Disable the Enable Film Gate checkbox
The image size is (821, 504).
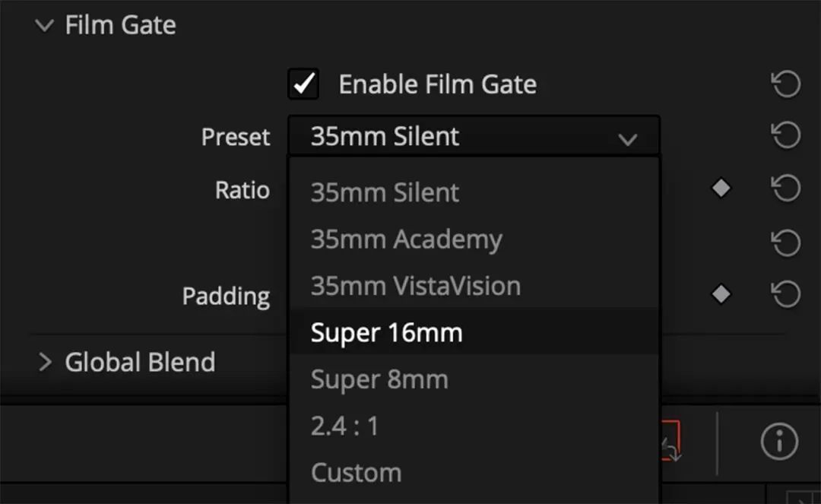(x=303, y=84)
